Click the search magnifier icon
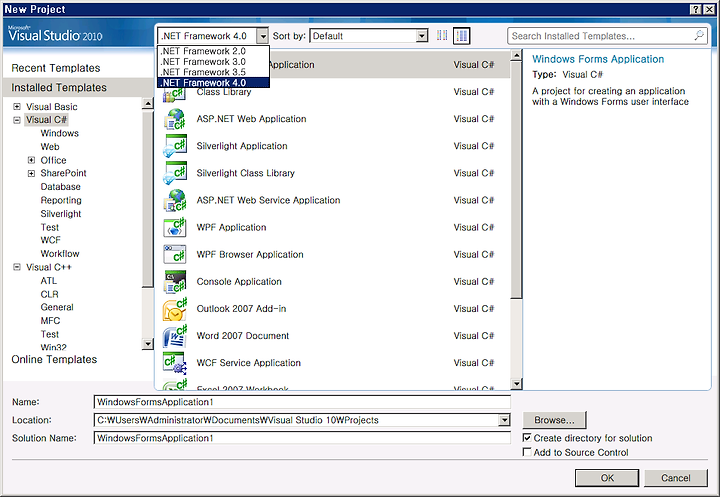Viewport: 720px width, 497px height. (699, 35)
